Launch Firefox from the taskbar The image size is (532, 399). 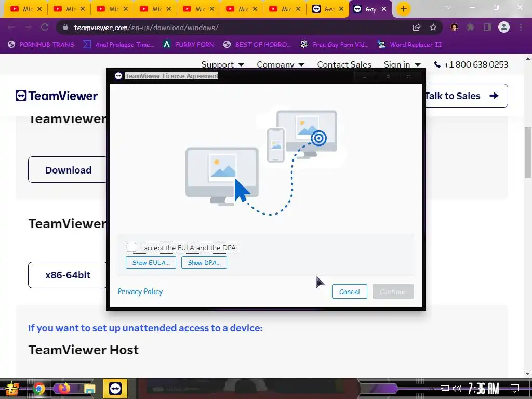64,389
